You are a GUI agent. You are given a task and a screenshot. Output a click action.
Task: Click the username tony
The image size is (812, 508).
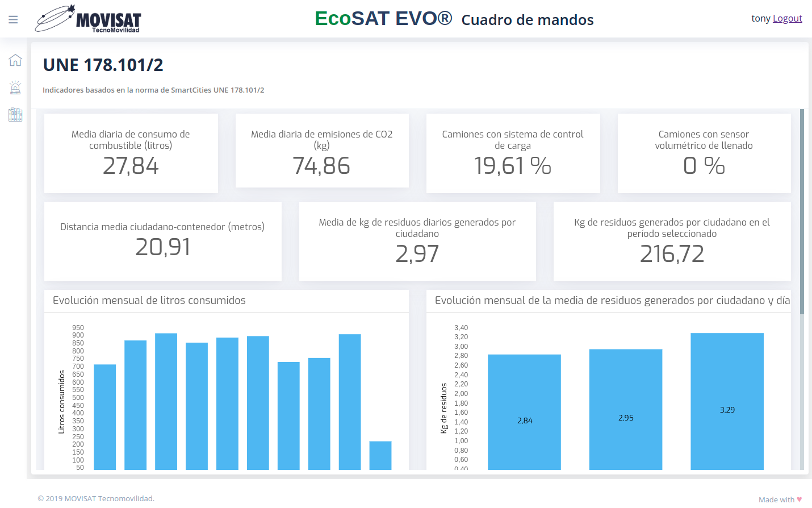(x=760, y=18)
